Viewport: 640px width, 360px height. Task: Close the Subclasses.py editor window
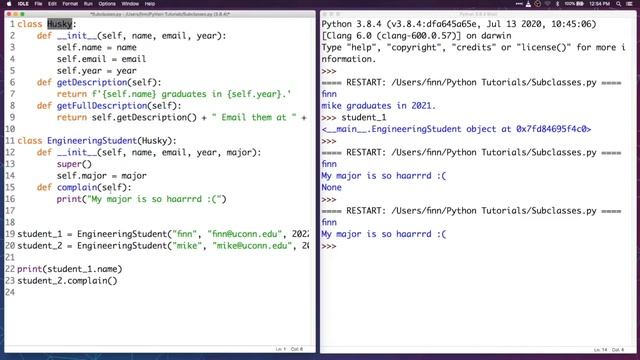click(9, 14)
